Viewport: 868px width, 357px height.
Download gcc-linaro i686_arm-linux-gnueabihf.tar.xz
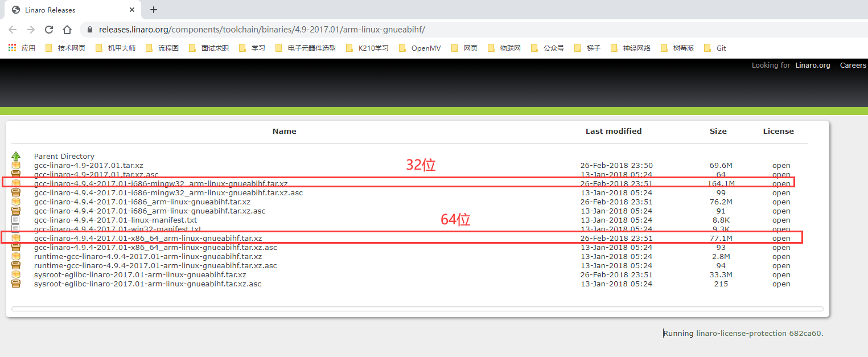[x=142, y=202]
